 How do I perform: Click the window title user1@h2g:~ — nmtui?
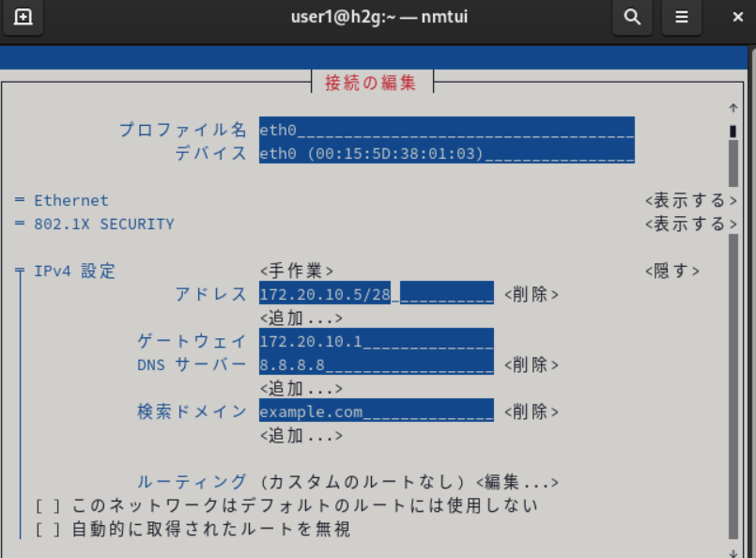[x=379, y=17]
